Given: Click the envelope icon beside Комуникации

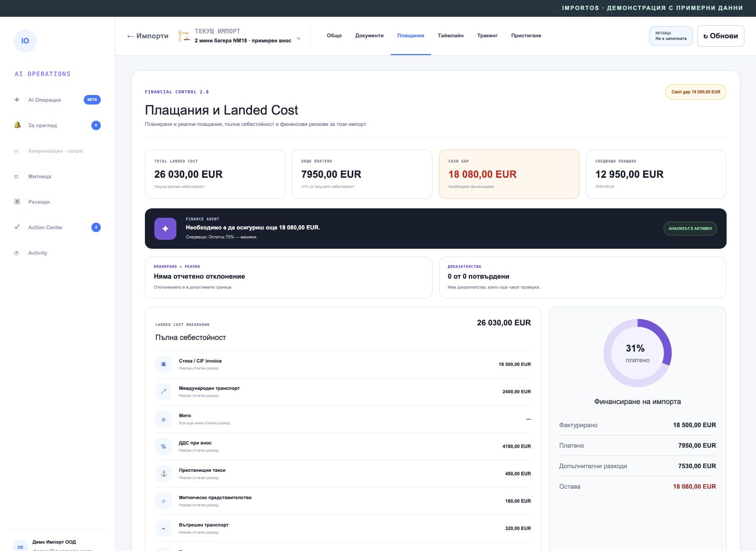Looking at the screenshot, I should coord(16,151).
